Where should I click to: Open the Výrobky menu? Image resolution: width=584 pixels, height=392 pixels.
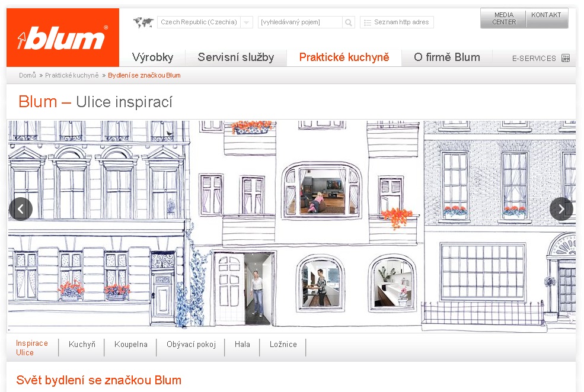(152, 57)
